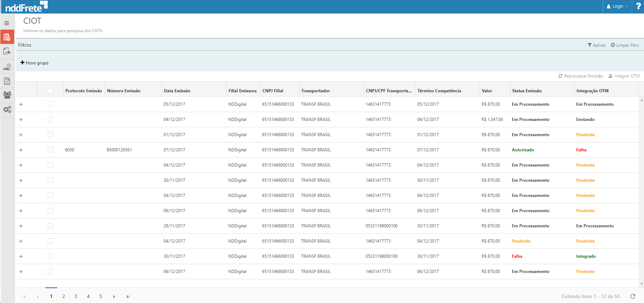Image resolution: width=644 pixels, height=303 pixels.
Task: Refresh the grid using the reload icon
Action: (633, 296)
